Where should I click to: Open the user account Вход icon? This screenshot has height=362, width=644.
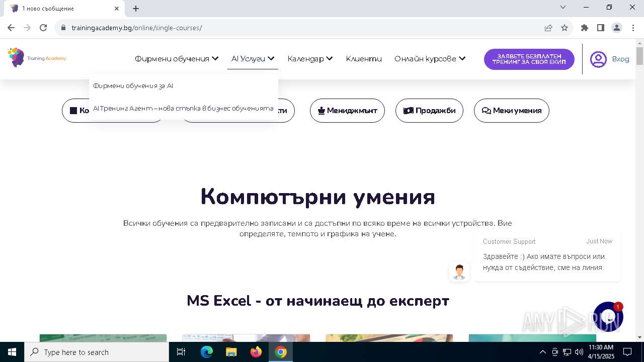coord(598,59)
